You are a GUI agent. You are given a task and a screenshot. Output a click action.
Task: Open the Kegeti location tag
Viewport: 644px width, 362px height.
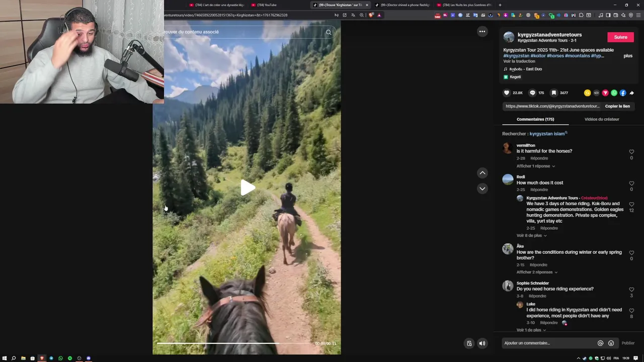click(x=515, y=77)
